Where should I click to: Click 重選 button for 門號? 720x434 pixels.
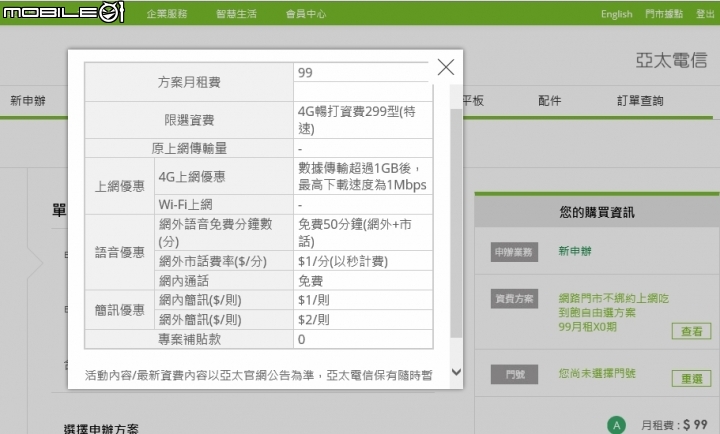tap(692, 378)
